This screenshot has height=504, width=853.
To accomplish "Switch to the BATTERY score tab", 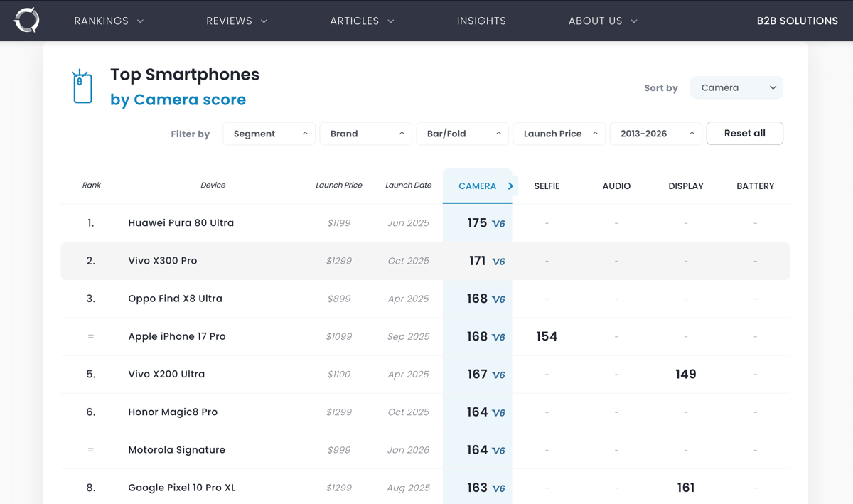I will pos(755,186).
